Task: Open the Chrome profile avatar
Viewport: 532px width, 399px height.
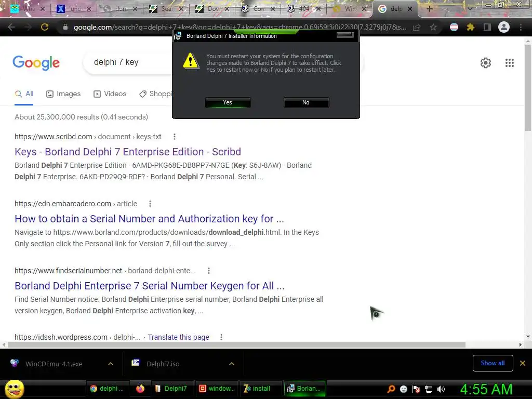Action: click(504, 27)
